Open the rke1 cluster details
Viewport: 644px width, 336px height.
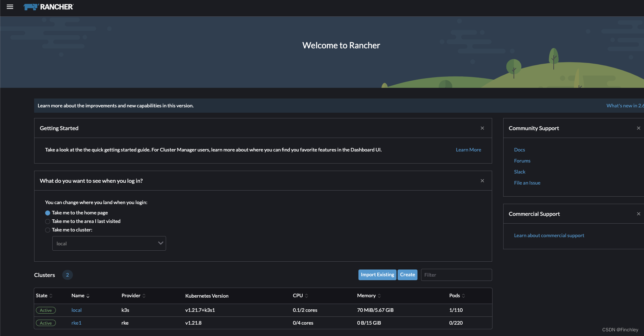click(x=76, y=322)
